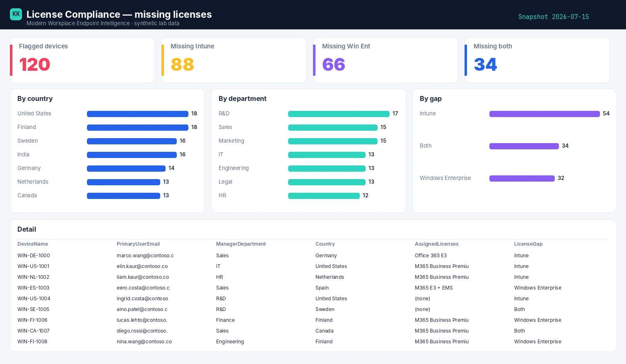The width and height of the screenshot is (626, 364).
Task: Click the email elin.kaur@contoso.co
Action: 142,266
